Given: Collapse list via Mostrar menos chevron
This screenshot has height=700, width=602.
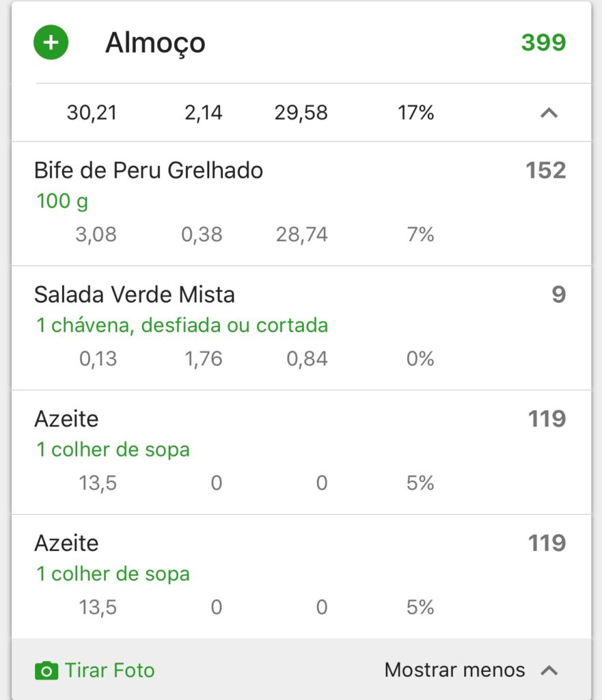Looking at the screenshot, I should [549, 671].
